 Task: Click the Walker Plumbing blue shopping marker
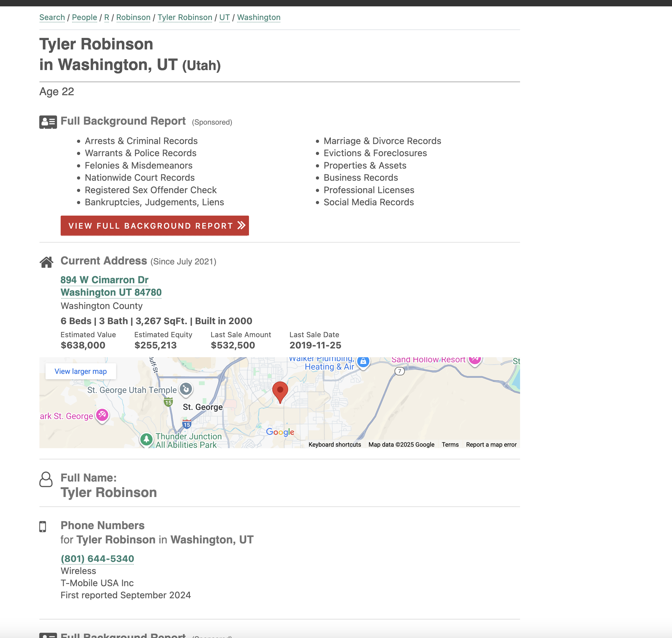point(363,362)
